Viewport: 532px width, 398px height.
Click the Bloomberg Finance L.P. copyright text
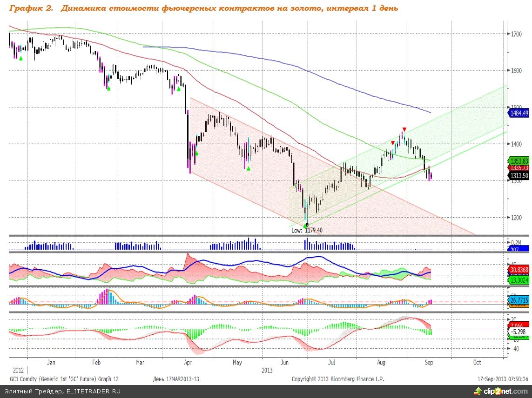pyautogui.click(x=338, y=379)
